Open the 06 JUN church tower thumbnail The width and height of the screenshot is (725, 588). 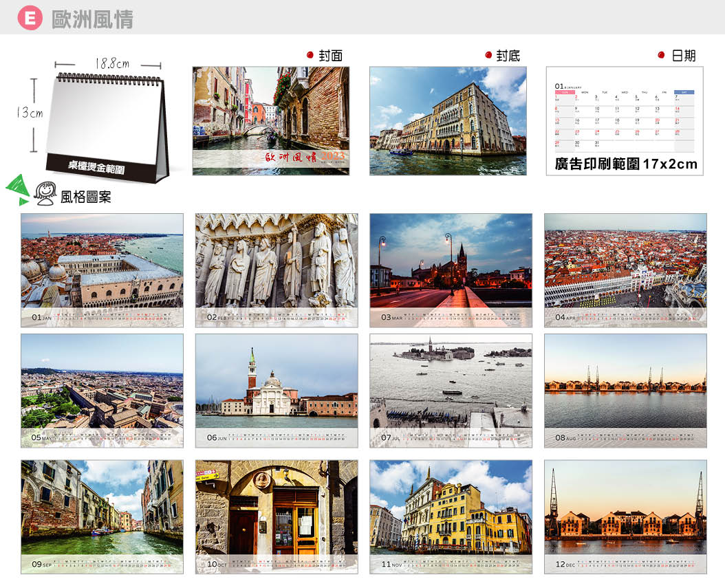pyautogui.click(x=277, y=391)
